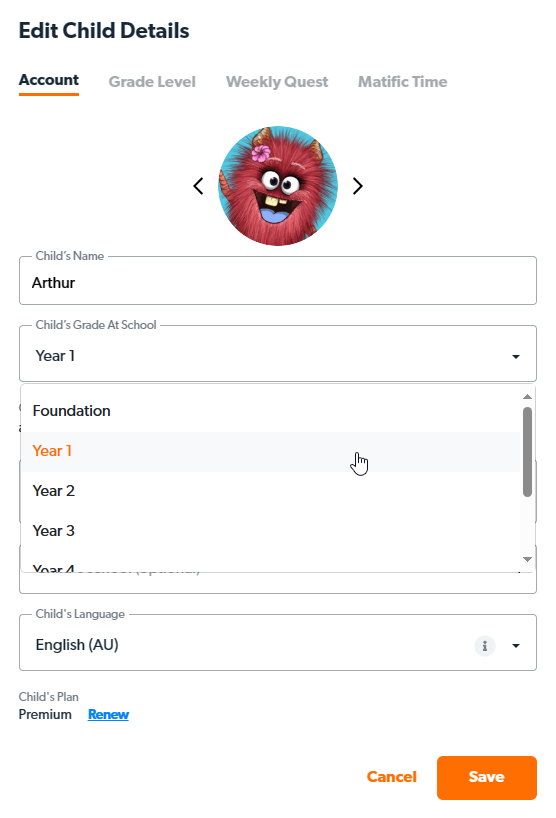The height and width of the screenshot is (818, 556).
Task: Select the highlighted Year 1 option
Action: click(271, 451)
